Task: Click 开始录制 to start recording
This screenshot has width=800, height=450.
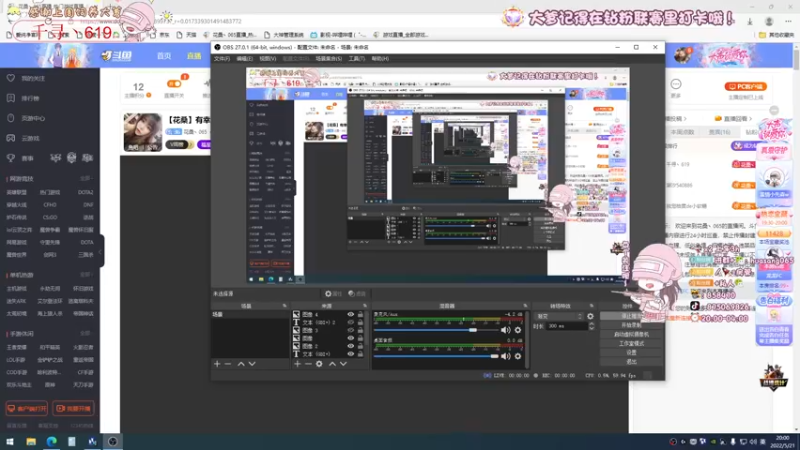Action: coord(631,325)
